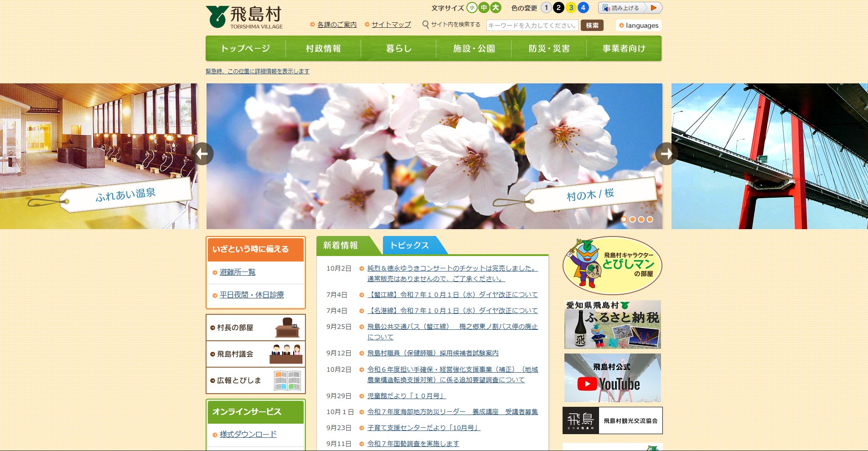Open the 飛島村観光交流協会 banner
This screenshot has width=868, height=451.
point(613,420)
